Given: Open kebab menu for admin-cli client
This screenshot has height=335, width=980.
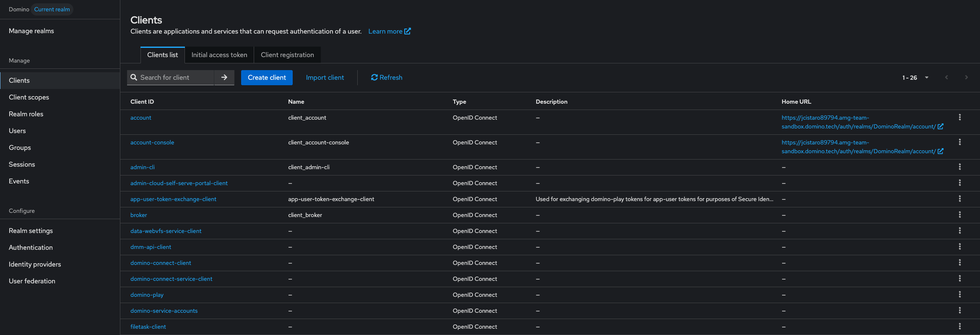Looking at the screenshot, I should [x=959, y=167].
